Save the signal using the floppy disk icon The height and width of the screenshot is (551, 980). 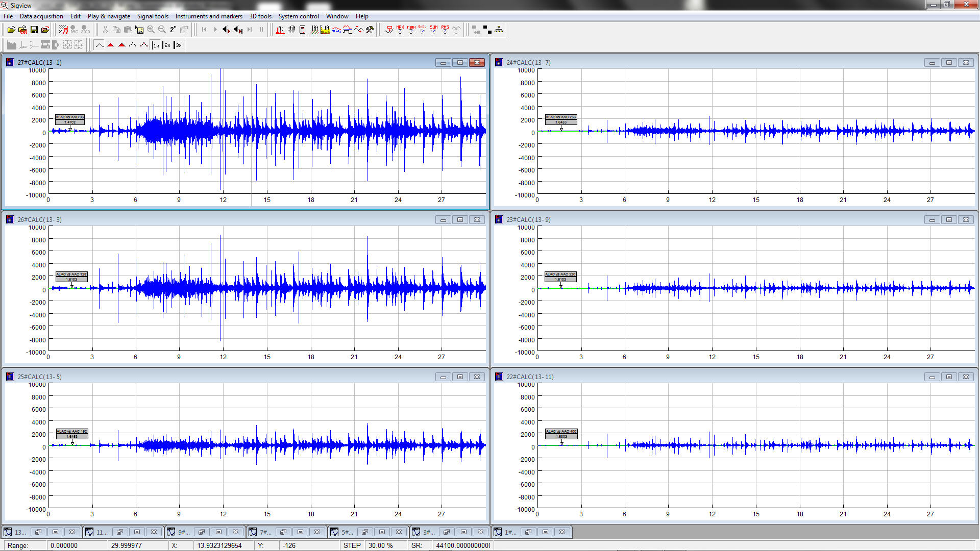(x=34, y=30)
